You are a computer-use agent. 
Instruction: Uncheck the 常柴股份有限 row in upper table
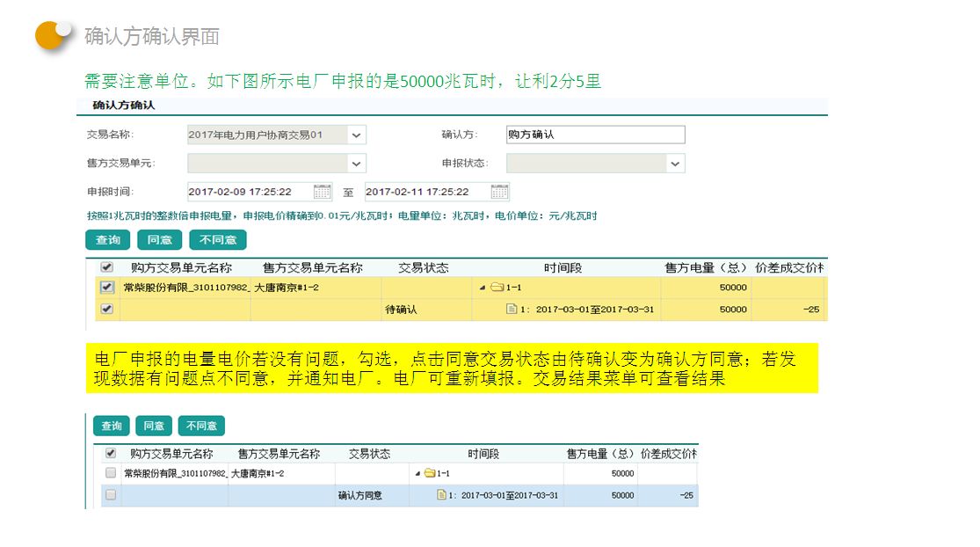click(x=106, y=288)
